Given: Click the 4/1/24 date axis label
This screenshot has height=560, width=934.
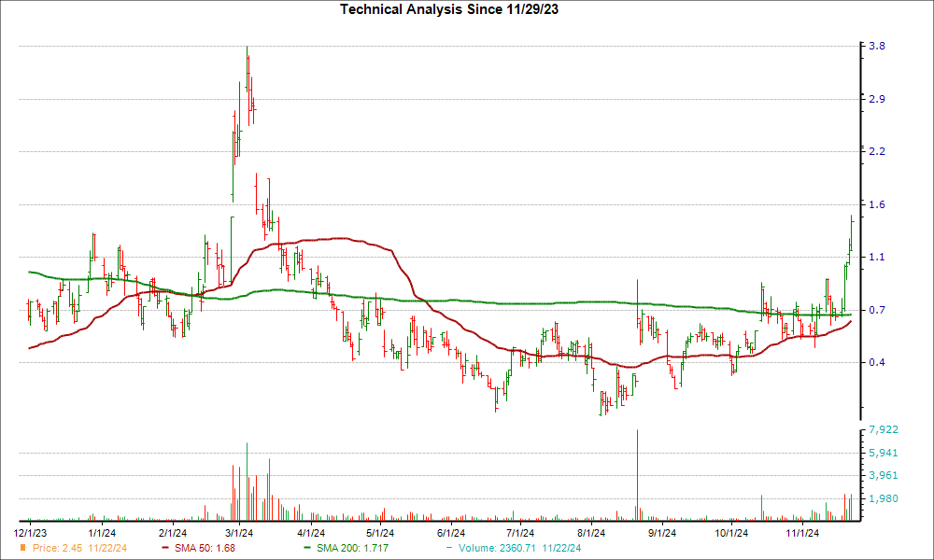Looking at the screenshot, I should (x=310, y=533).
